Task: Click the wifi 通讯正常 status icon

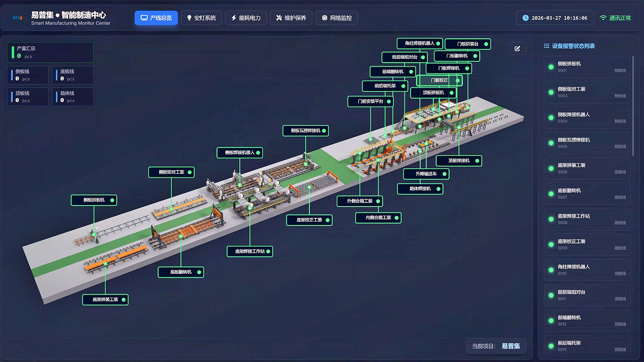Action: 603,18
